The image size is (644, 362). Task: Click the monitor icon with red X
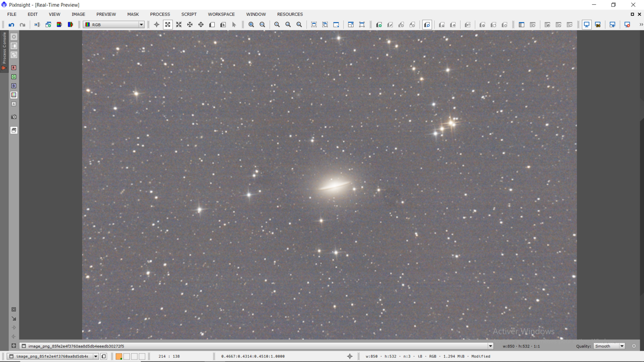[x=627, y=25]
